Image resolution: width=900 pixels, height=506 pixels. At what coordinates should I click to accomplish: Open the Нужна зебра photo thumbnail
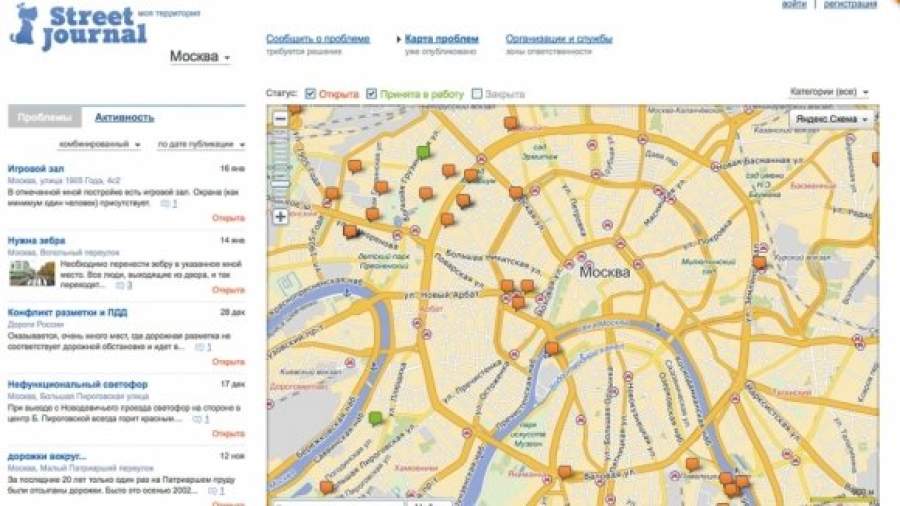(x=32, y=274)
